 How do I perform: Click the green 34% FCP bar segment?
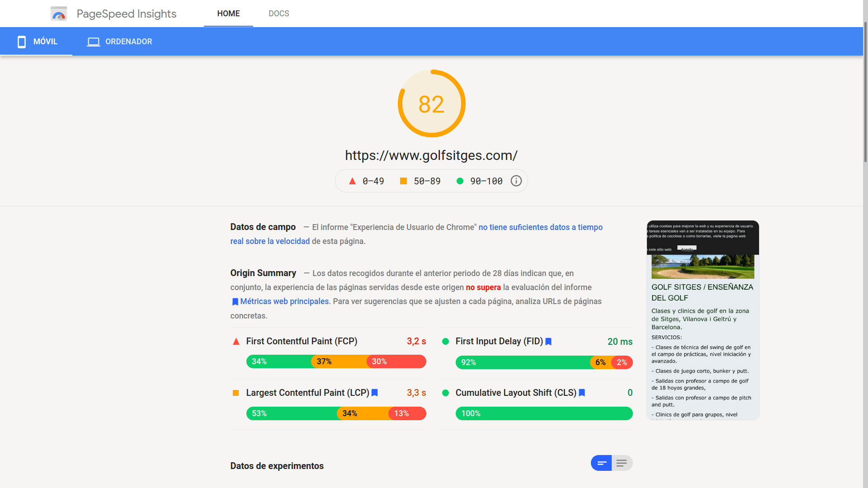point(279,361)
